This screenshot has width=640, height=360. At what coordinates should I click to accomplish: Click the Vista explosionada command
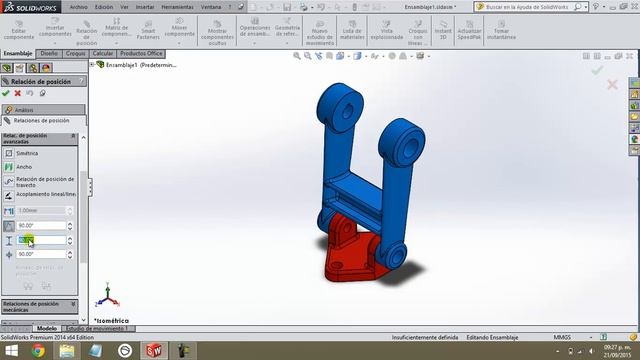point(387,31)
